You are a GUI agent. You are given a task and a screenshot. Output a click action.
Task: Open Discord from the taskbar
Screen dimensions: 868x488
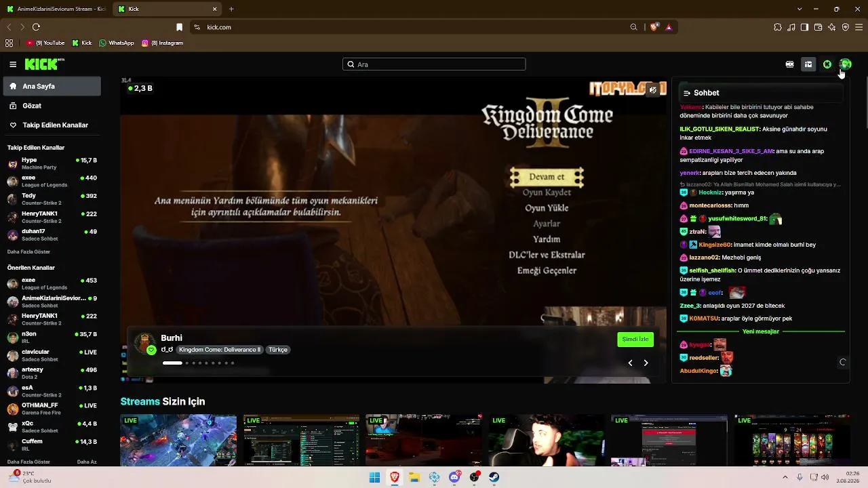click(454, 477)
